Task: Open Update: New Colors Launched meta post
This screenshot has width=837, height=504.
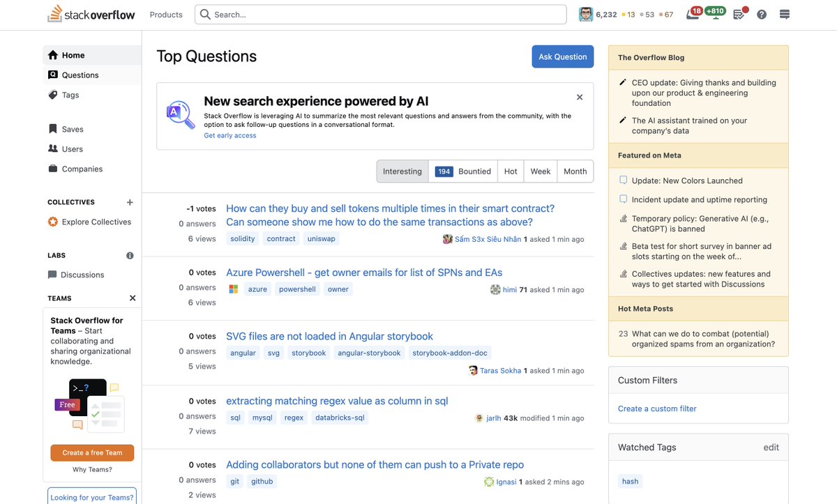Action: click(x=687, y=181)
